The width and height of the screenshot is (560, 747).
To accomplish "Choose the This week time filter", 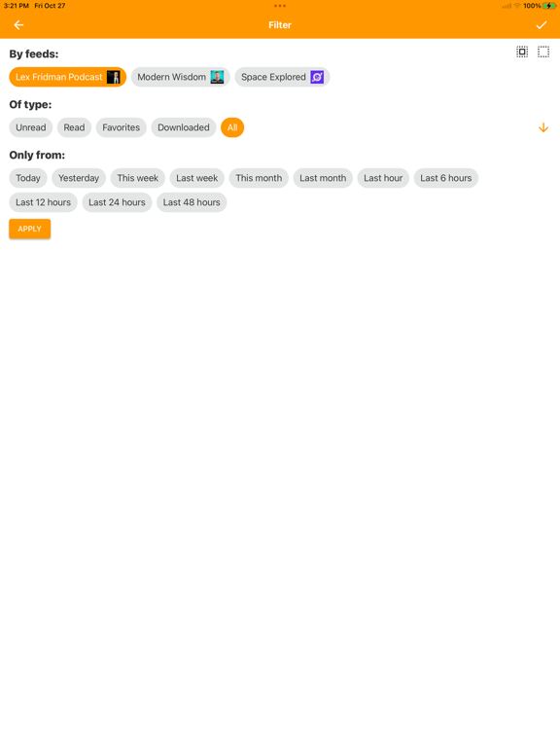I will [138, 178].
